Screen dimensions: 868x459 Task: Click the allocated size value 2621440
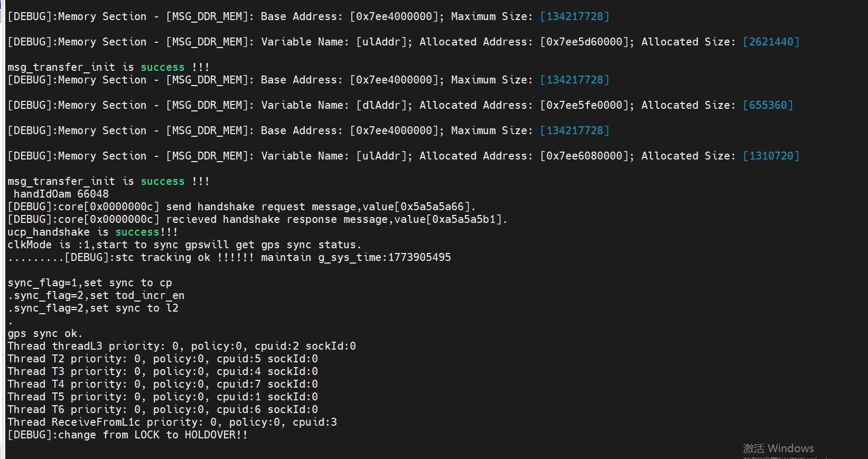coord(771,42)
